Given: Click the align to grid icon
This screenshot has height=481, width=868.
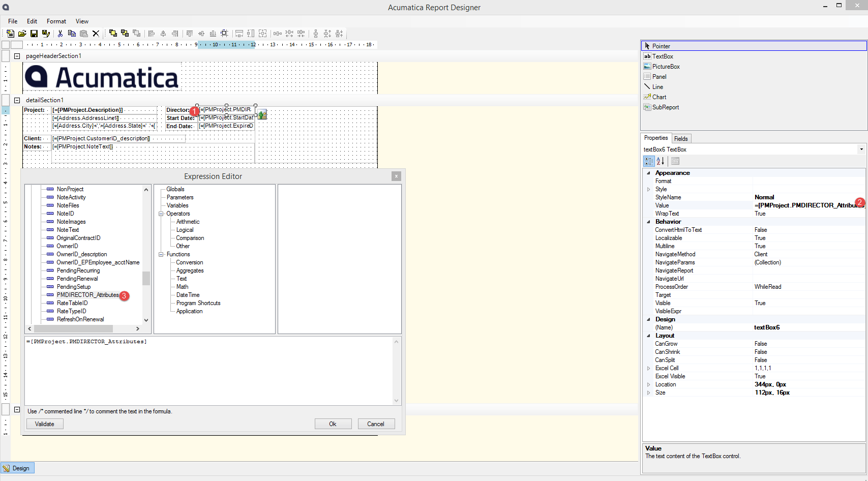Looking at the screenshot, I should 225,34.
